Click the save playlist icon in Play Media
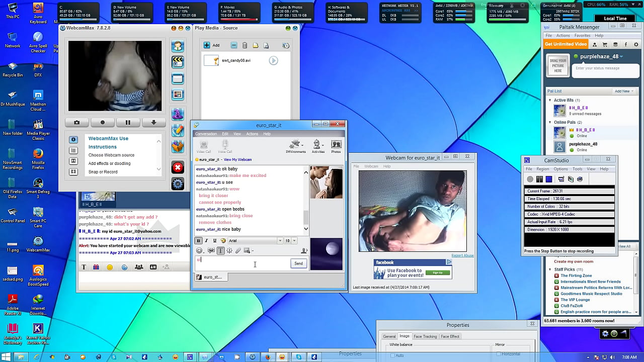The height and width of the screenshot is (362, 644). 266,45
